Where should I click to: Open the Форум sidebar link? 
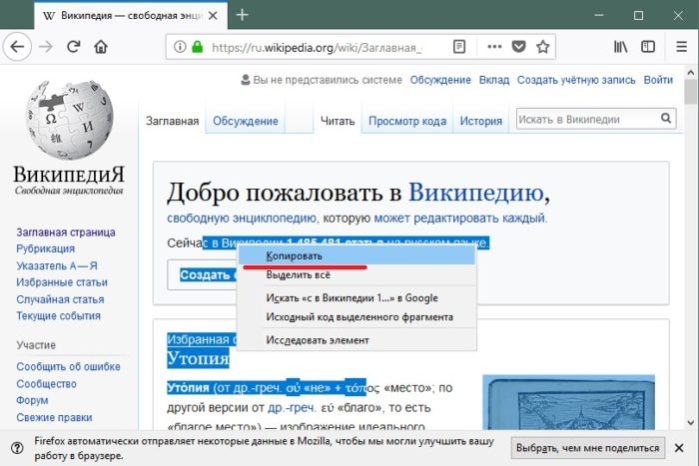(x=32, y=400)
